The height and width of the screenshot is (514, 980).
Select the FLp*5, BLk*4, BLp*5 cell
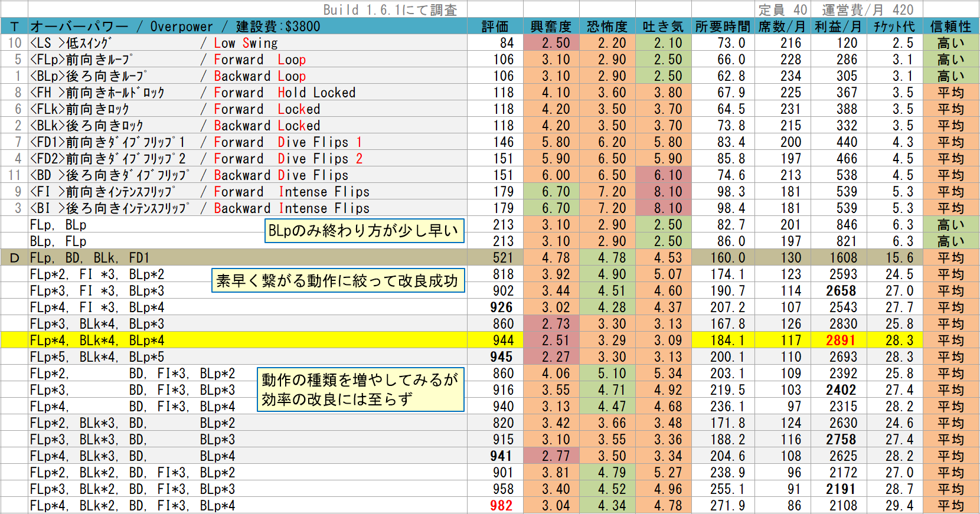tap(248, 357)
